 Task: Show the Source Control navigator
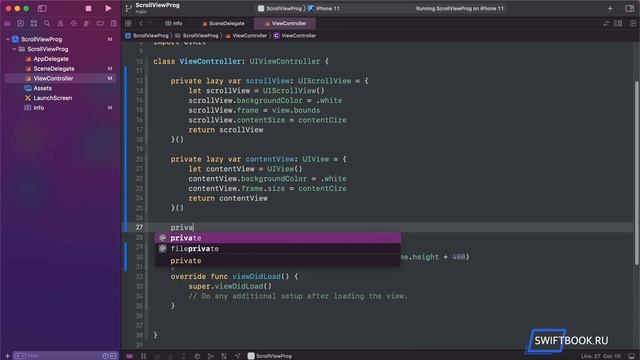20,24
